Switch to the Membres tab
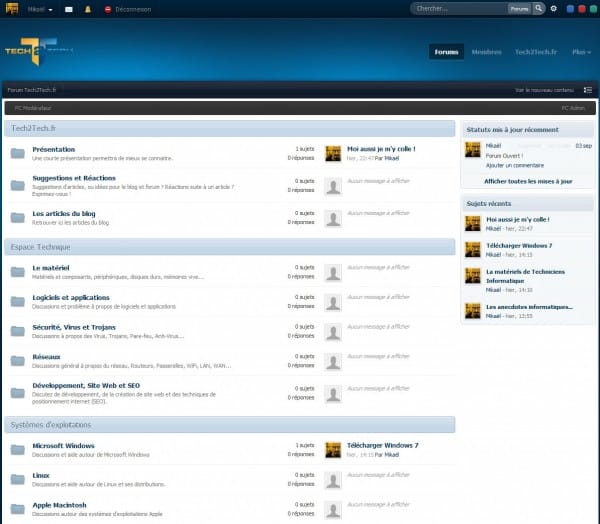 coord(486,51)
